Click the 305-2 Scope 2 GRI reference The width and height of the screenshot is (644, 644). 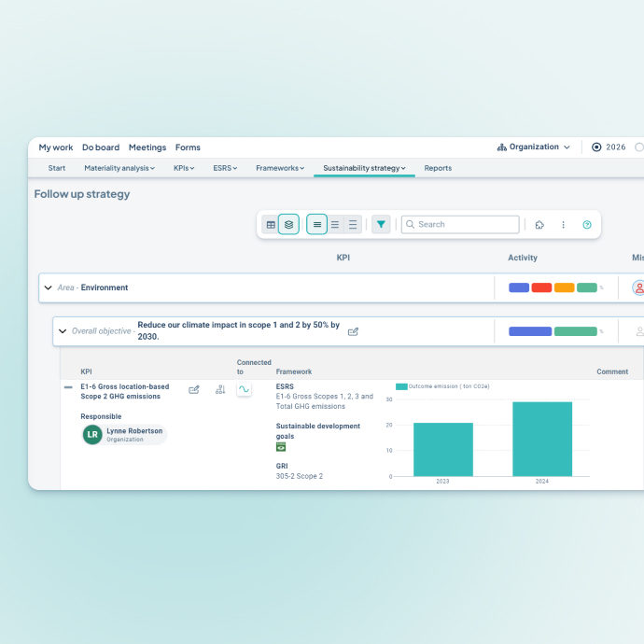point(300,476)
